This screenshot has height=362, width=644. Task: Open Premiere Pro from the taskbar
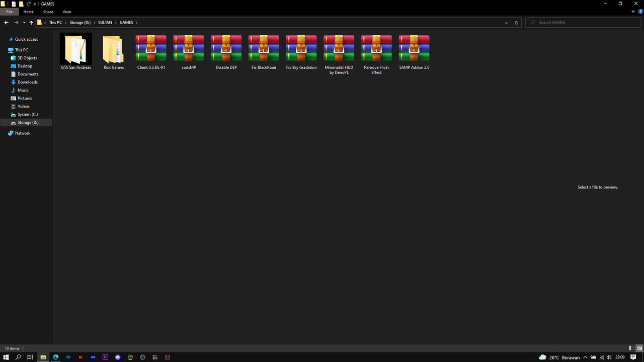point(105,357)
